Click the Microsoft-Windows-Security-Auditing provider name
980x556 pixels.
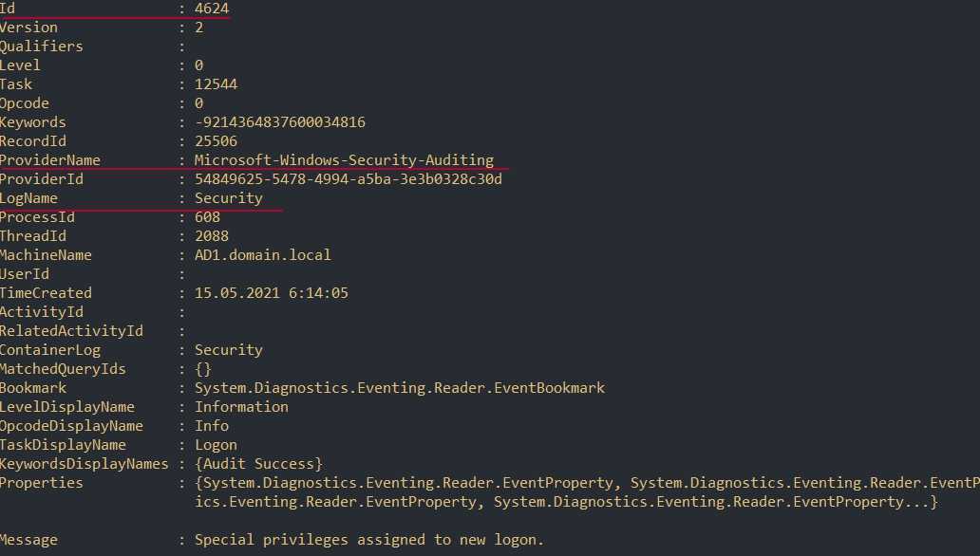coord(344,160)
